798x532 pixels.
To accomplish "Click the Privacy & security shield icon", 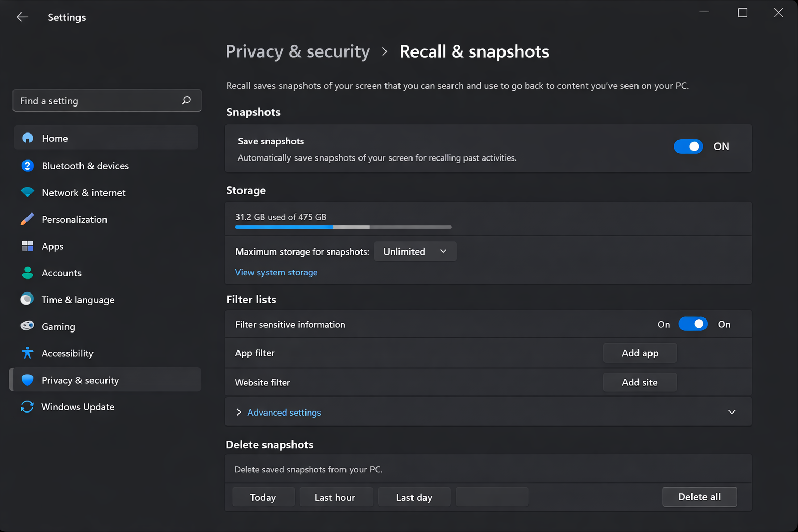I will tap(28, 380).
